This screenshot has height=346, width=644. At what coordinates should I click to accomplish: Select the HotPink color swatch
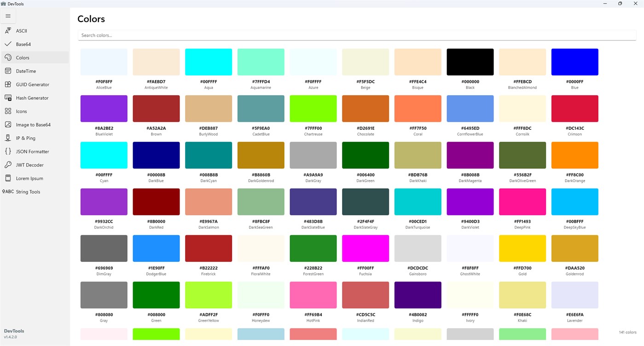pos(313,295)
